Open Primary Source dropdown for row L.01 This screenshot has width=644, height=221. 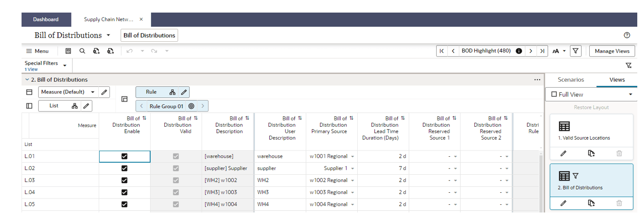click(x=352, y=156)
